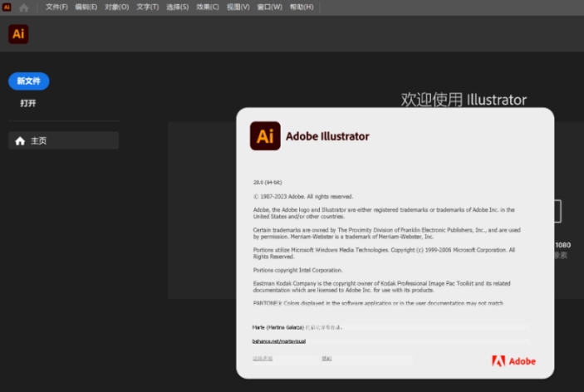Viewport: 584px width, 392px height.
Task: Open the 文件(F) menu
Action: pyautogui.click(x=56, y=7)
